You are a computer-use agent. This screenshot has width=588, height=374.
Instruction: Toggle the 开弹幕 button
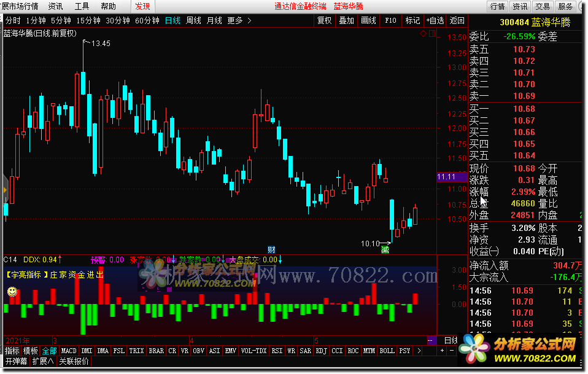coord(16,361)
